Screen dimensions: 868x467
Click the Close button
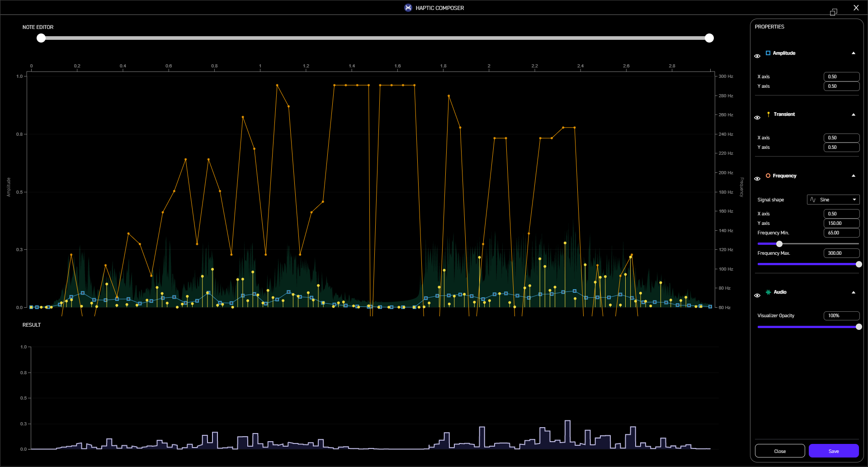tap(780, 451)
